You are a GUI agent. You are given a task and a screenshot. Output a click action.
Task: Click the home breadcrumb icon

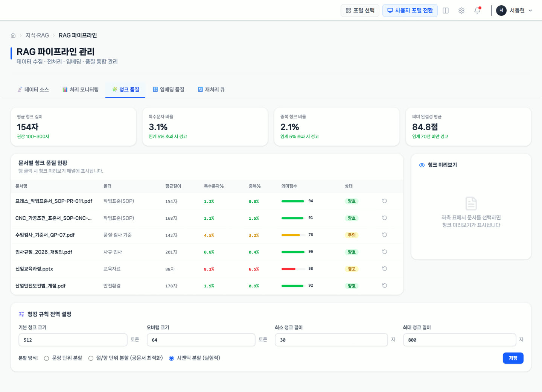(x=13, y=35)
